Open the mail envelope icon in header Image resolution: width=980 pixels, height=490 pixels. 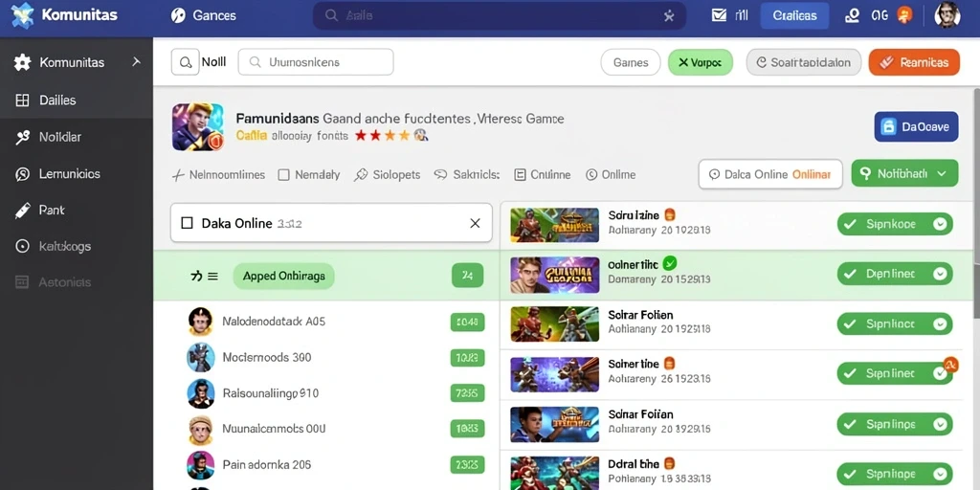click(x=719, y=15)
